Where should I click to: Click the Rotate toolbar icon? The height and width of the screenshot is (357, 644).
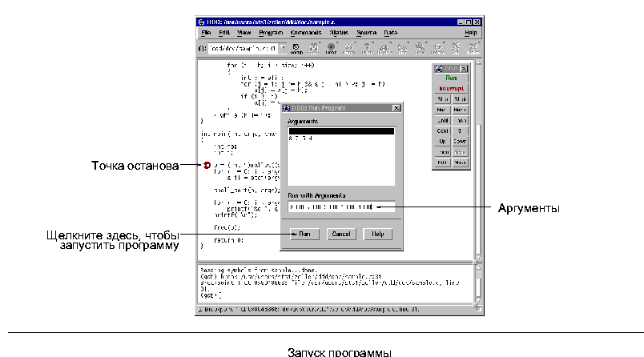pyautogui.click(x=438, y=48)
